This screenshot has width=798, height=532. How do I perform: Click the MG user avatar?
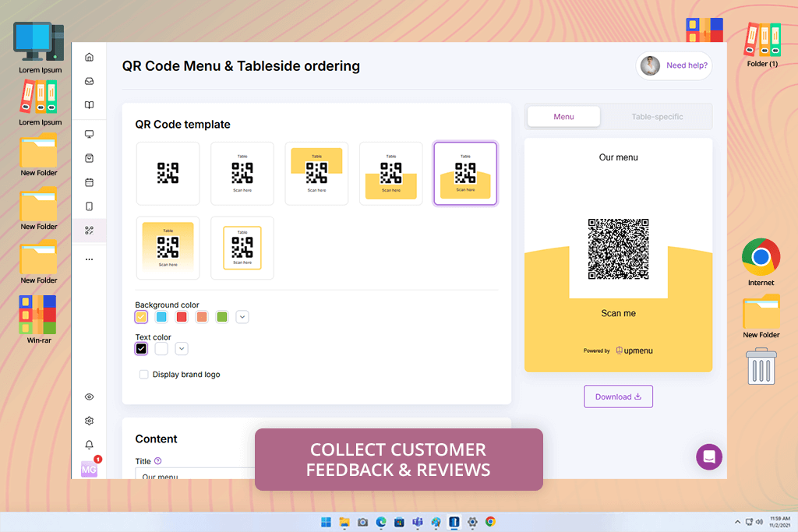click(89, 469)
